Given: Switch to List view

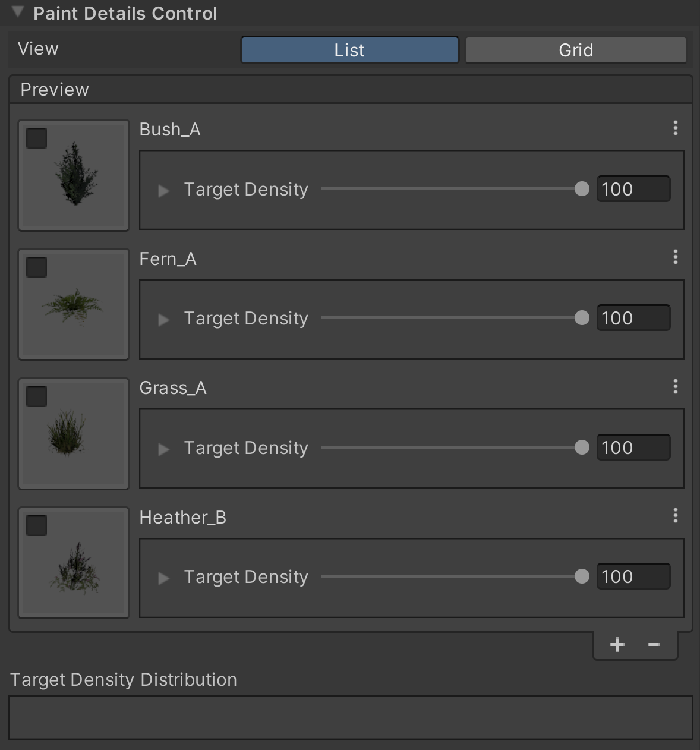Looking at the screenshot, I should click(349, 50).
